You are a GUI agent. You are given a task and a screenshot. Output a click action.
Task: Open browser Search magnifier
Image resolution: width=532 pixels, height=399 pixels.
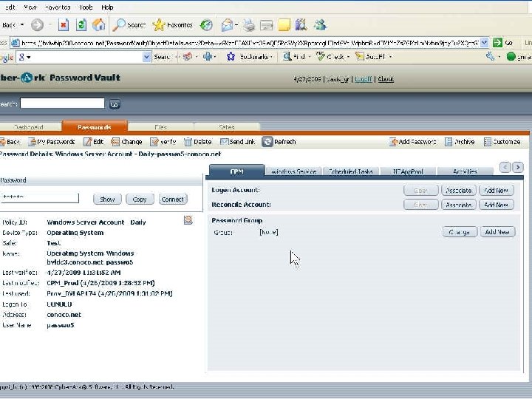pos(129,25)
